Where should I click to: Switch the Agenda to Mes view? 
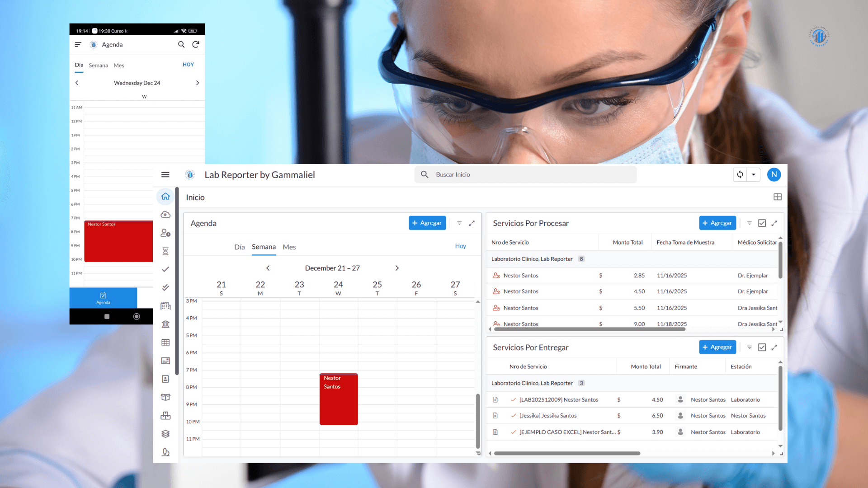click(x=289, y=247)
